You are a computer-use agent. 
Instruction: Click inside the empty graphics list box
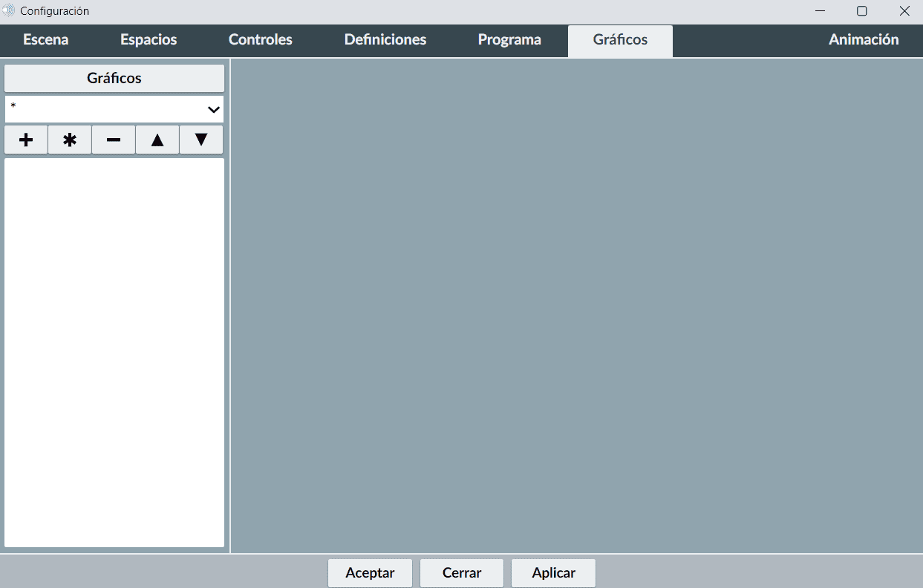click(114, 353)
